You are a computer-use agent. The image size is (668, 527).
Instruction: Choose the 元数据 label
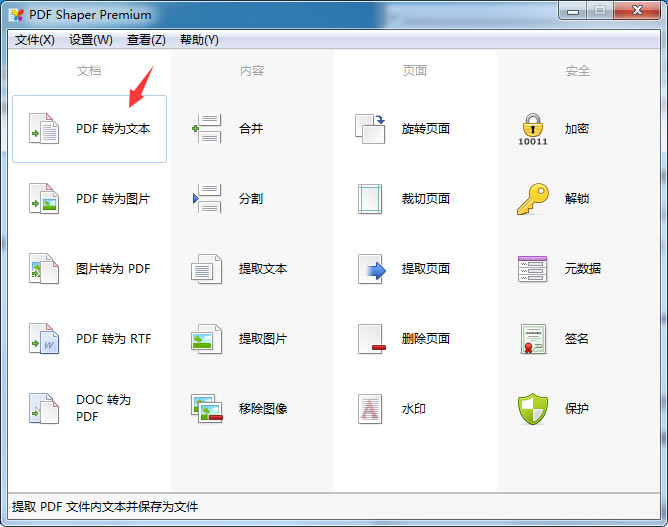pyautogui.click(x=583, y=269)
